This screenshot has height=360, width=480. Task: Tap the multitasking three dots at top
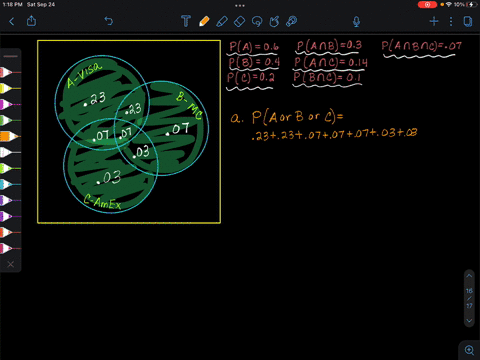[x=240, y=5]
